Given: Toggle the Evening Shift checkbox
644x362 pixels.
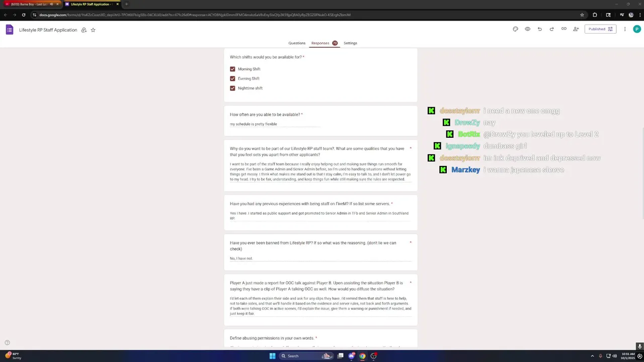Looking at the screenshot, I should 232,78.
